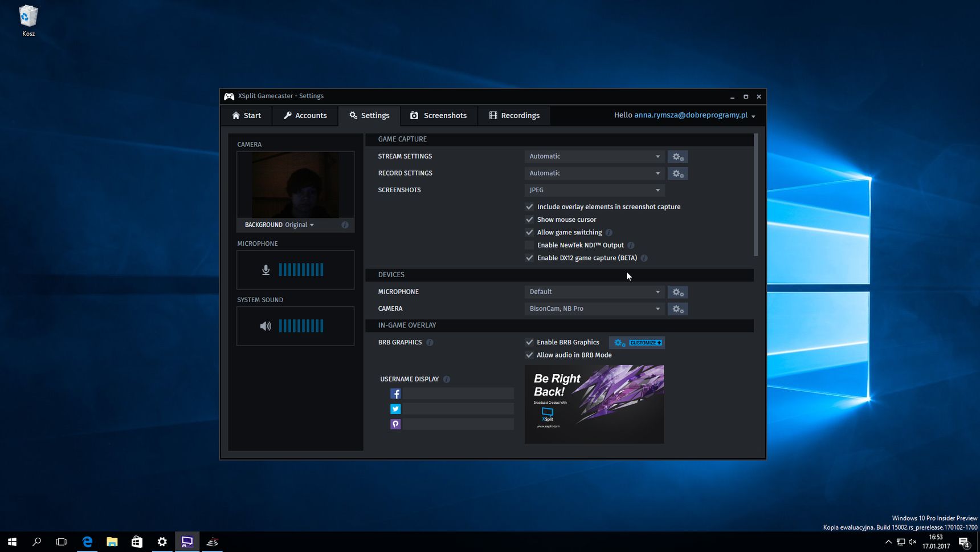Click the Customize BRB graphics button
The image size is (980, 552).
pos(637,343)
